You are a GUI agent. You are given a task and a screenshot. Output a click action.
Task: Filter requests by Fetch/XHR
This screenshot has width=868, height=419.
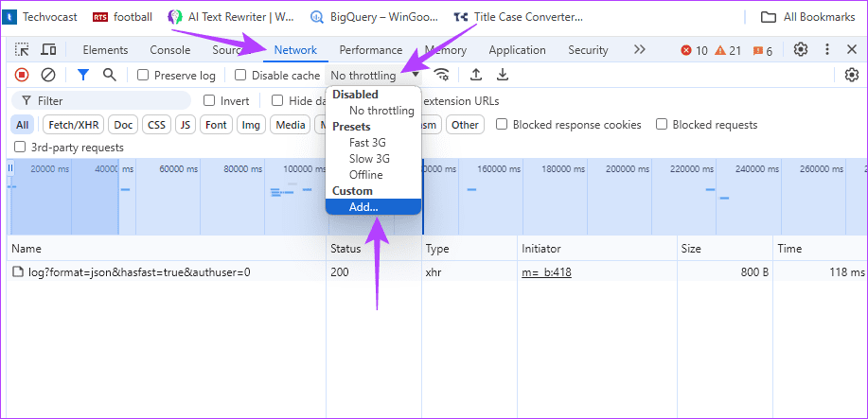point(74,125)
